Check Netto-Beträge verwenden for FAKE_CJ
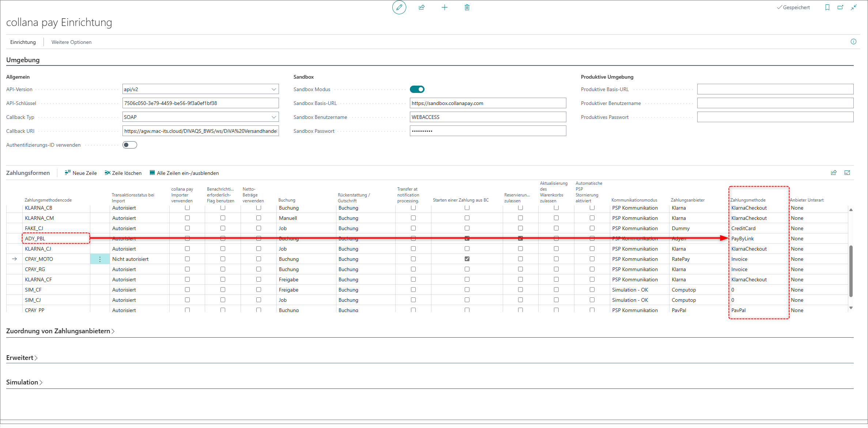Viewport: 868px width, 428px height. point(258,228)
